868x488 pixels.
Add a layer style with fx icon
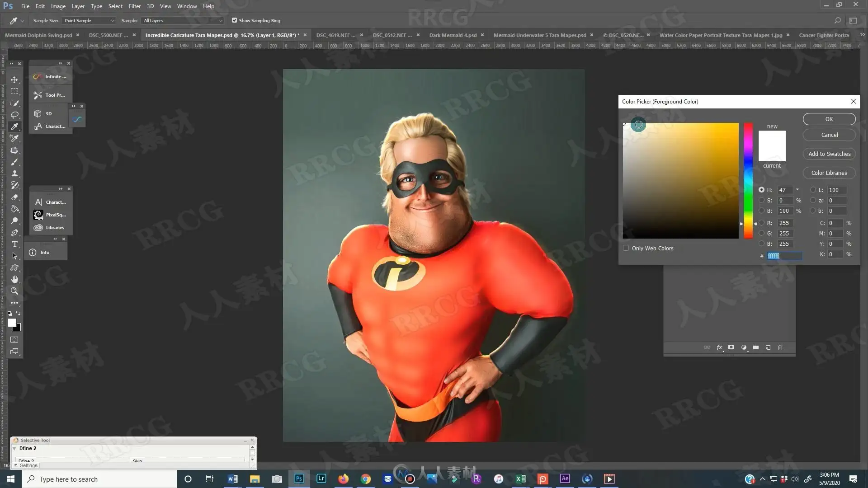[x=719, y=347]
